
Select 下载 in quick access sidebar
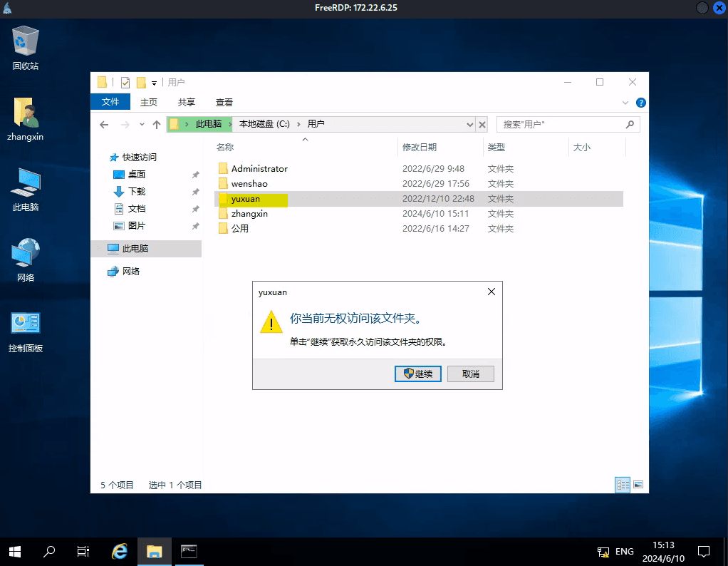tap(136, 192)
